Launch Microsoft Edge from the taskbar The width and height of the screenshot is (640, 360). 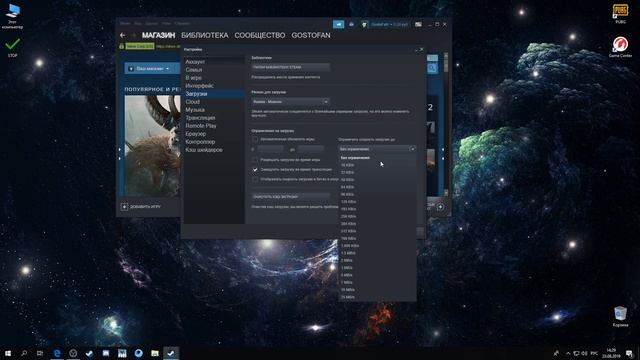click(x=57, y=353)
